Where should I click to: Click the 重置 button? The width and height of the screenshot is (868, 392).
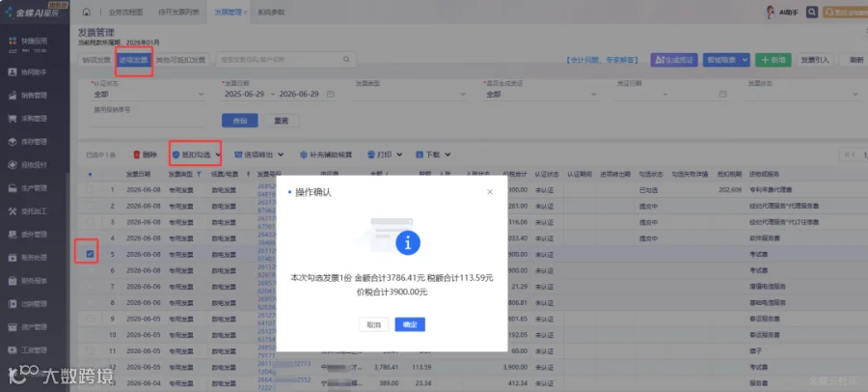[282, 121]
